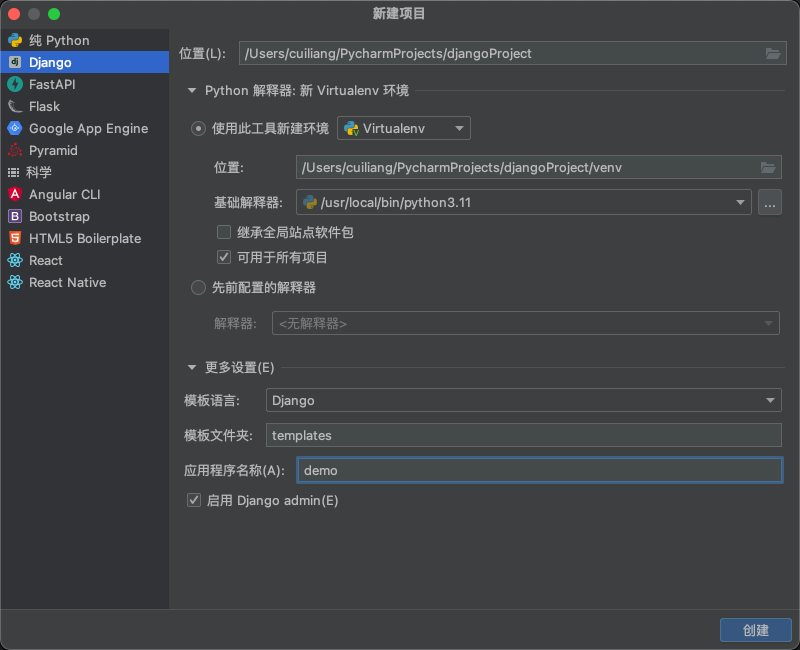Click 模板文件夹 templates input field

point(523,435)
